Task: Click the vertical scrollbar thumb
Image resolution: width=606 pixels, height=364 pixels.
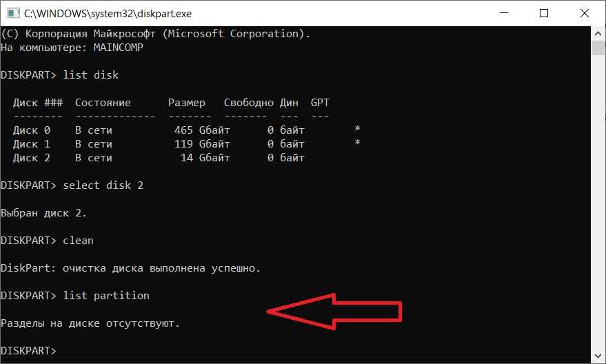Action: point(598,47)
